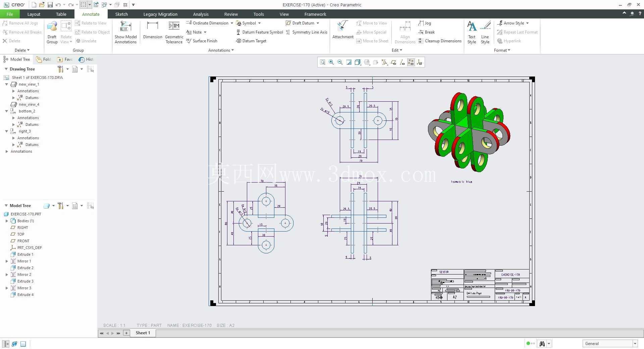This screenshot has height=349, width=644.
Task: Open the Line Style tool
Action: (485, 32)
